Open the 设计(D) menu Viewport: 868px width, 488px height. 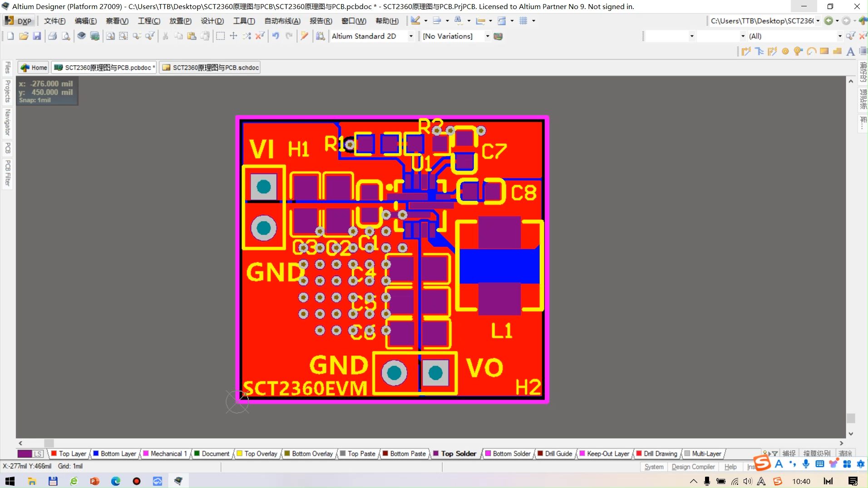(212, 21)
